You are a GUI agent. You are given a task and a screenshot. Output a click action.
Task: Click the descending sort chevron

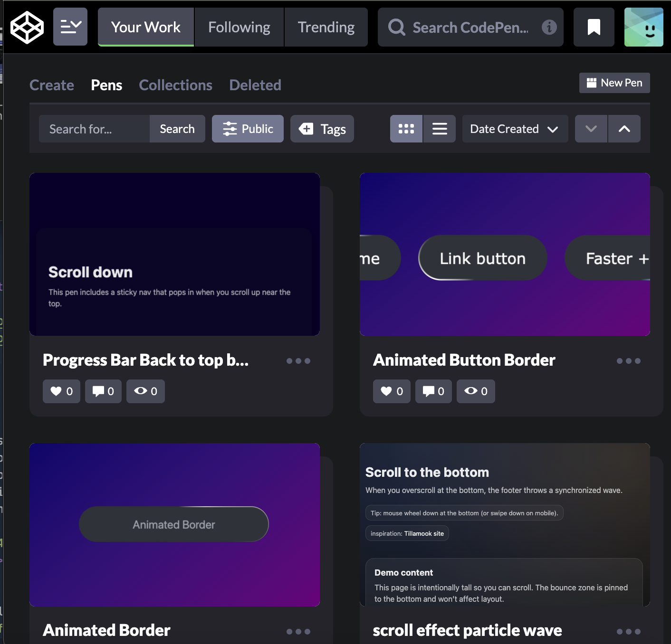[591, 129]
